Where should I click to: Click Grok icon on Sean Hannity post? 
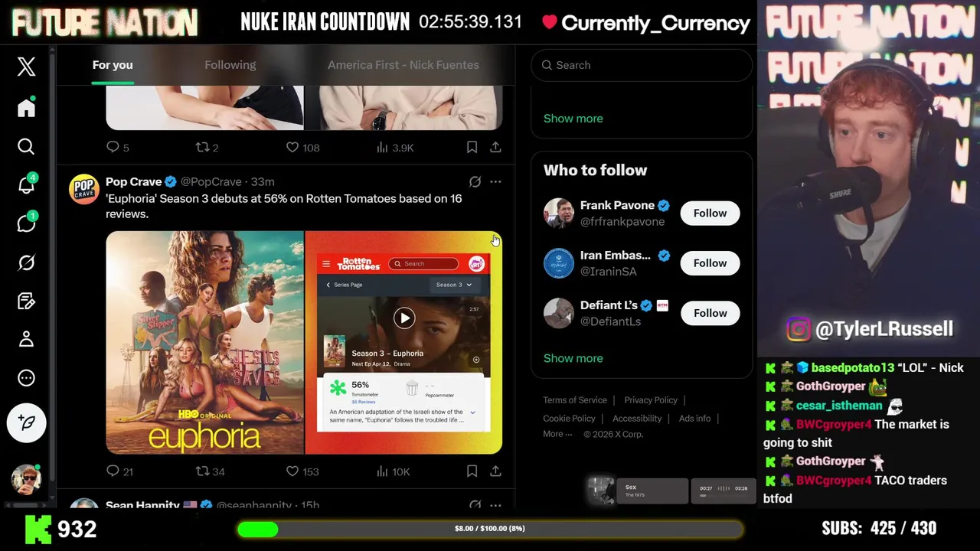pos(475,505)
